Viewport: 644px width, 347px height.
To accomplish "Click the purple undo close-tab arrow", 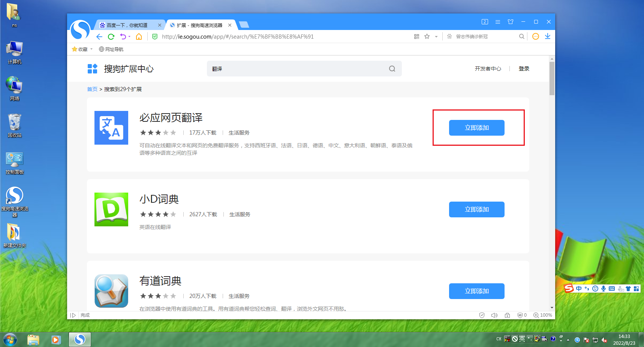I will [x=123, y=37].
